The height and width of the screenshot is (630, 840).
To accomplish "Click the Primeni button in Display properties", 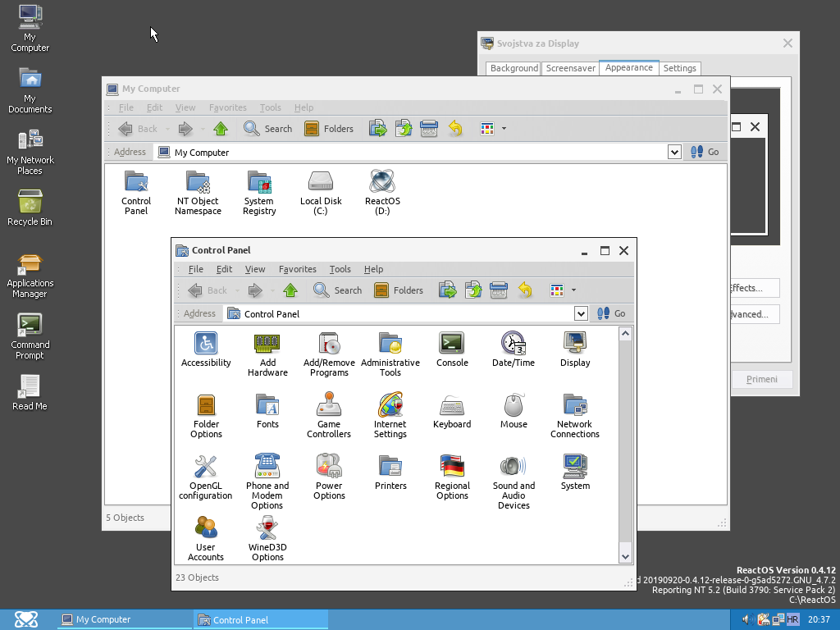I will tap(762, 379).
